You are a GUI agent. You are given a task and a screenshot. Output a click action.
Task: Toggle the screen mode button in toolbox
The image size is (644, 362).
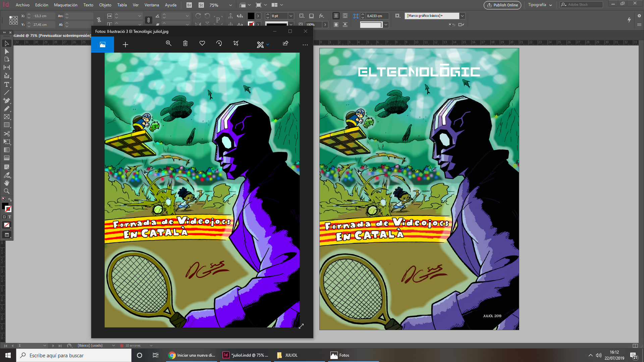7,235
